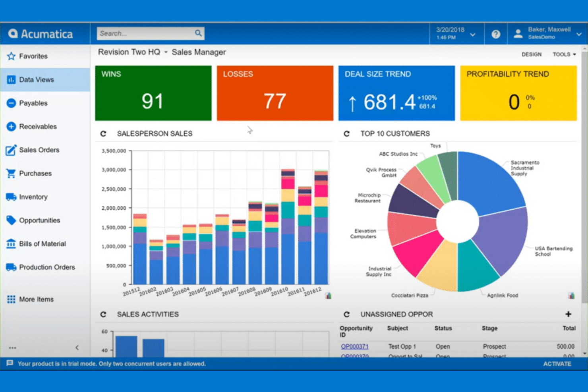Click the 201610 bar in sales chart
588x392 pixels.
(288, 227)
